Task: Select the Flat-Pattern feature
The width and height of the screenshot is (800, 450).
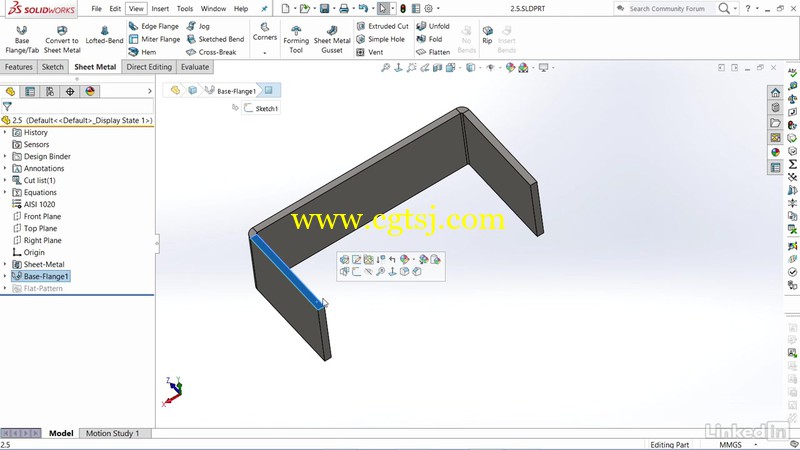Action: (37, 288)
